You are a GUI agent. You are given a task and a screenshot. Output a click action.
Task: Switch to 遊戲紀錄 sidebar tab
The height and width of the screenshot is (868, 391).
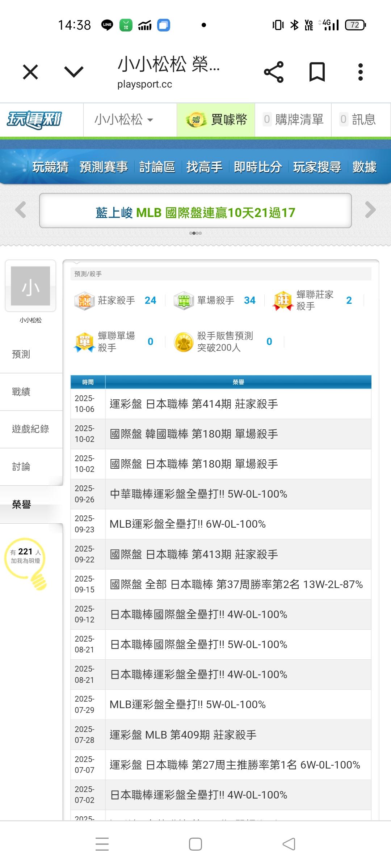click(x=30, y=429)
